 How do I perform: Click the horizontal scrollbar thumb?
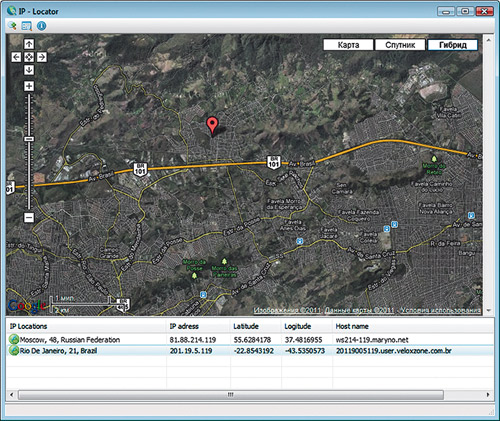pos(231,395)
